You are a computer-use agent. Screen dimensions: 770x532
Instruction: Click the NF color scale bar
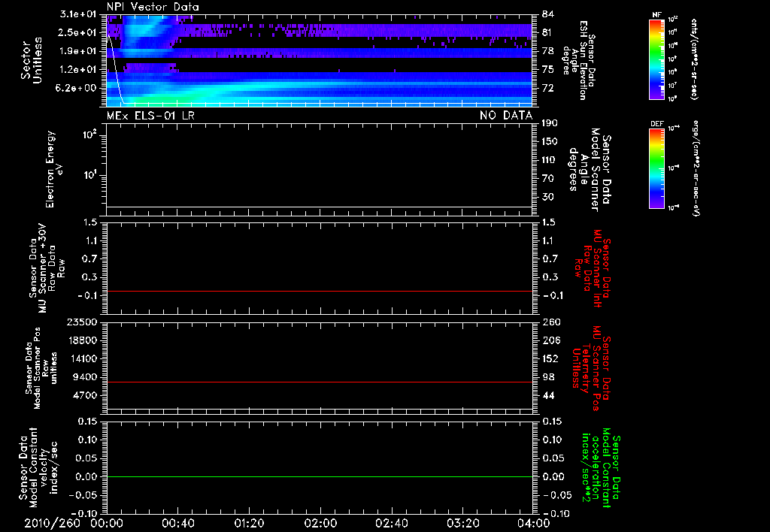tap(657, 59)
